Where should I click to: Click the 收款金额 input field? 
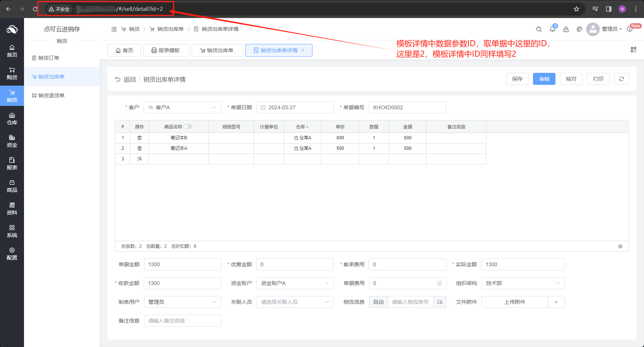(x=183, y=283)
